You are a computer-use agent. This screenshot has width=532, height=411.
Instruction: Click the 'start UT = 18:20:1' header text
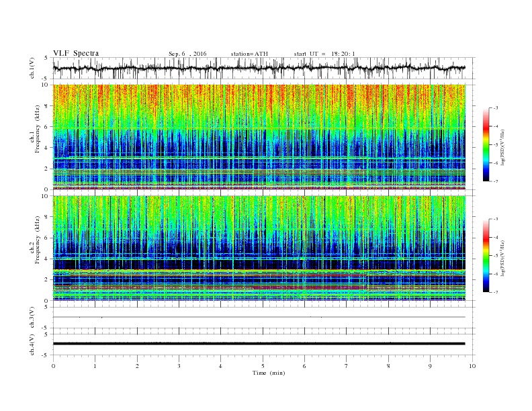pos(324,54)
